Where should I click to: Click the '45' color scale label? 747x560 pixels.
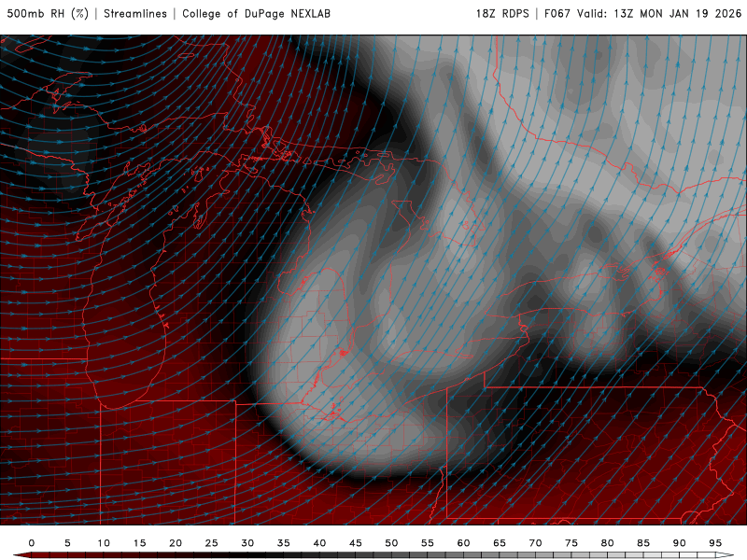pos(356,543)
